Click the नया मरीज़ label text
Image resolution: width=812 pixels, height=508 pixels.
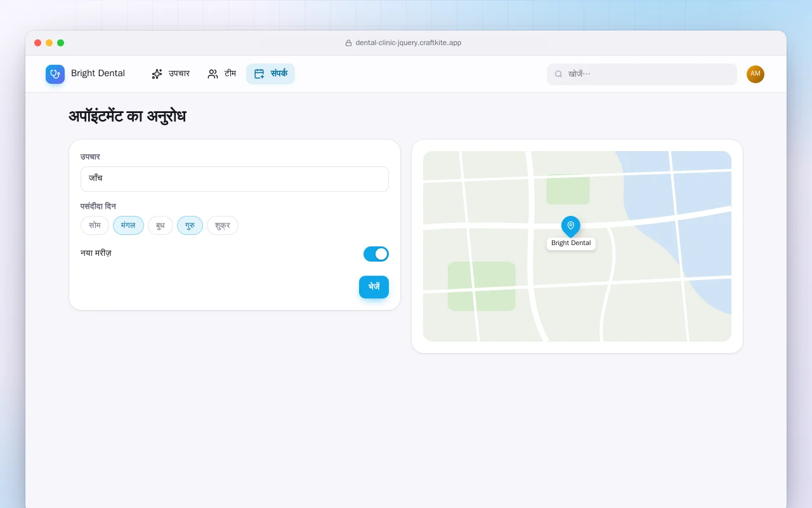pos(96,253)
